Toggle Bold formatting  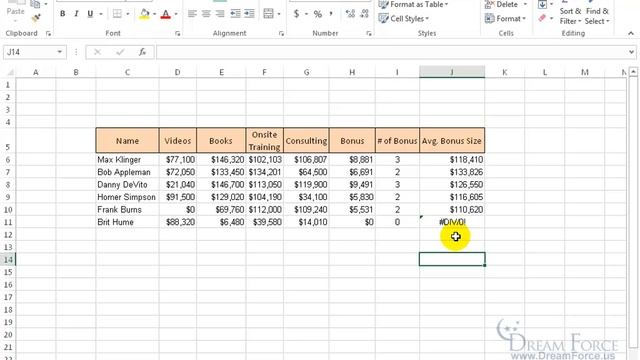click(62, 14)
